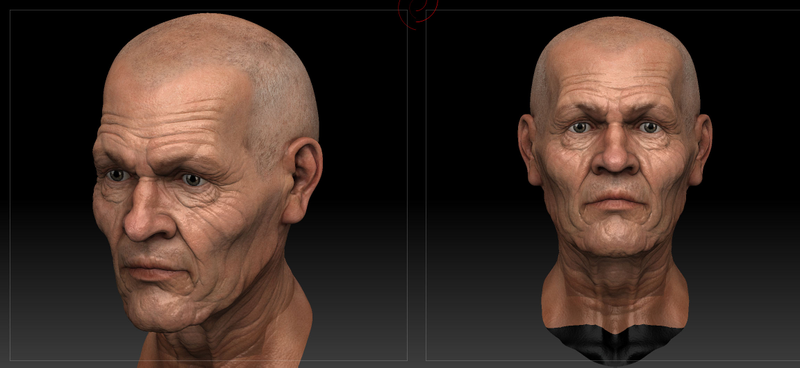Click the nose tip of the front view head
The image size is (800, 368).
coord(616,162)
